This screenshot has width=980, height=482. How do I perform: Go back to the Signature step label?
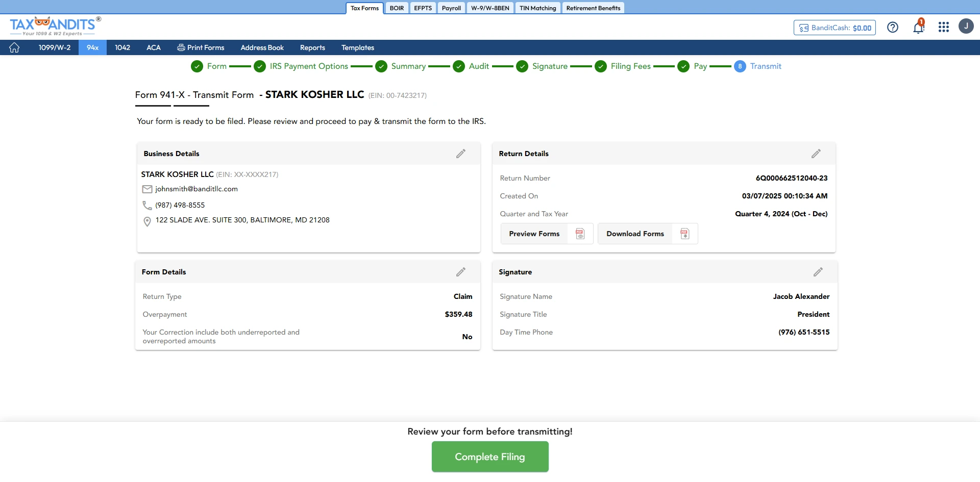[x=550, y=66]
